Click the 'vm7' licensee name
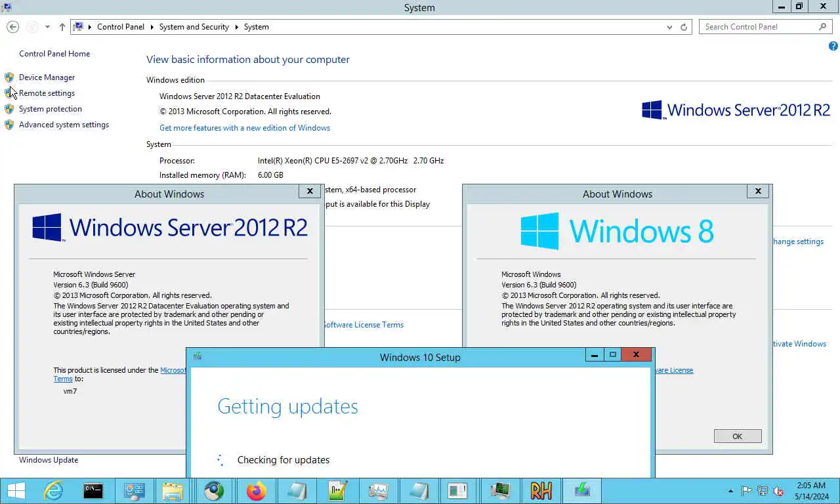Viewport: 840px width, 504px height. pyautogui.click(x=70, y=391)
